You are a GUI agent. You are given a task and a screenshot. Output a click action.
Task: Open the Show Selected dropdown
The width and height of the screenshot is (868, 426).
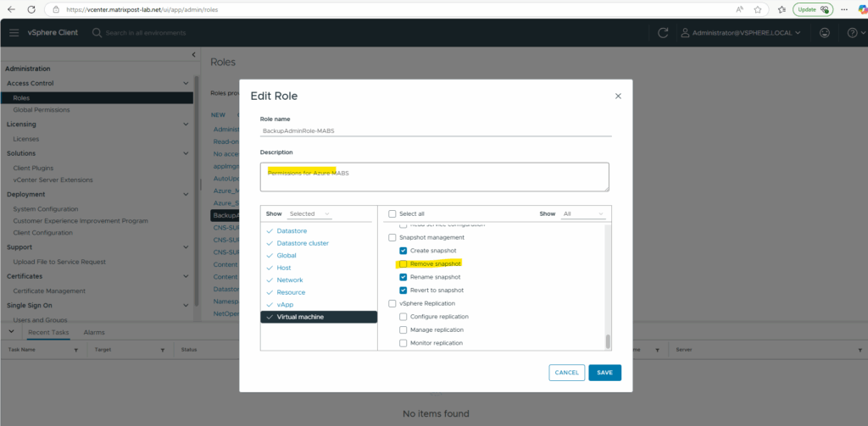[309, 213]
